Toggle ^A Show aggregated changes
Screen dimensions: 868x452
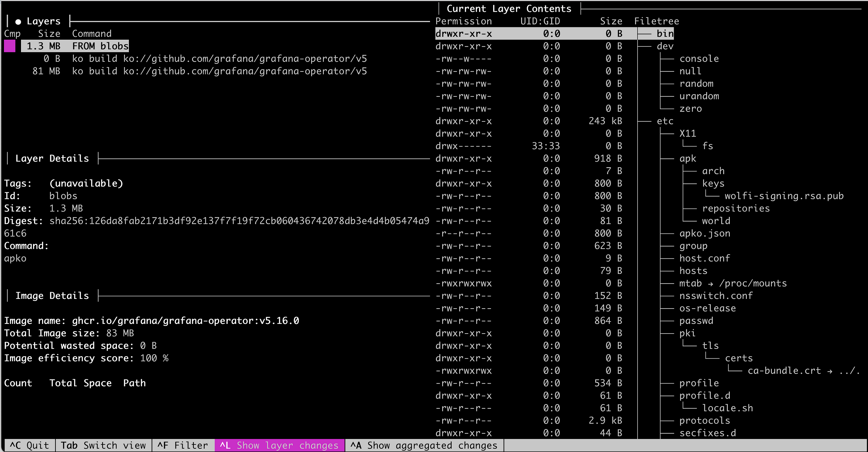tap(424, 445)
